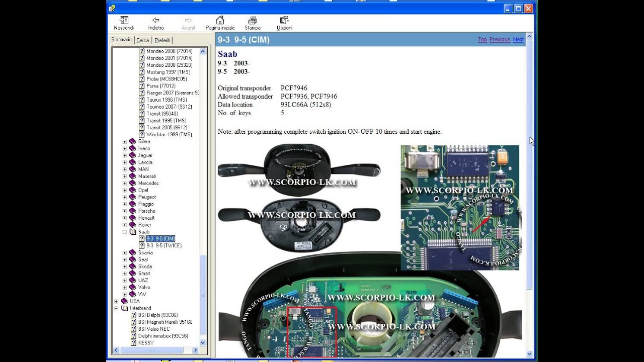This screenshot has width=644, height=362.
Task: Switch to the Preferiti tab
Action: point(163,40)
